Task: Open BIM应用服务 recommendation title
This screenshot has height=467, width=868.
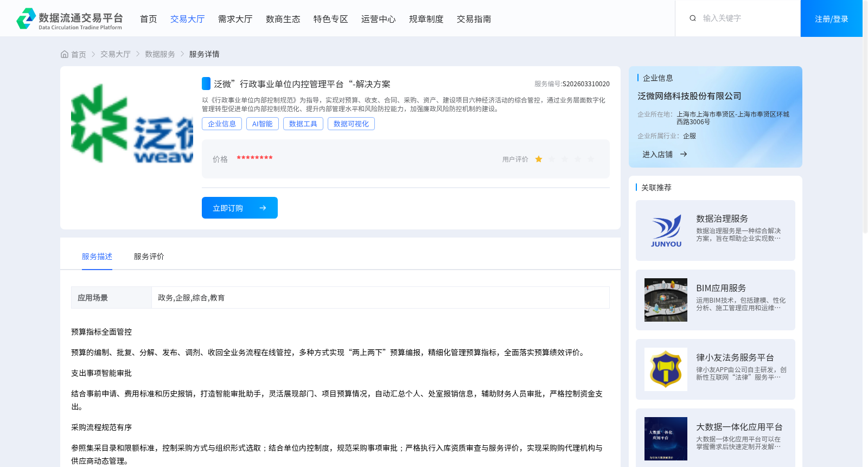Action: coord(721,288)
